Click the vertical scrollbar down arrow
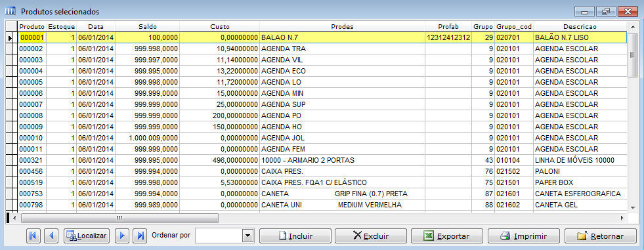Image resolution: width=644 pixels, height=250 pixels. 632,207
